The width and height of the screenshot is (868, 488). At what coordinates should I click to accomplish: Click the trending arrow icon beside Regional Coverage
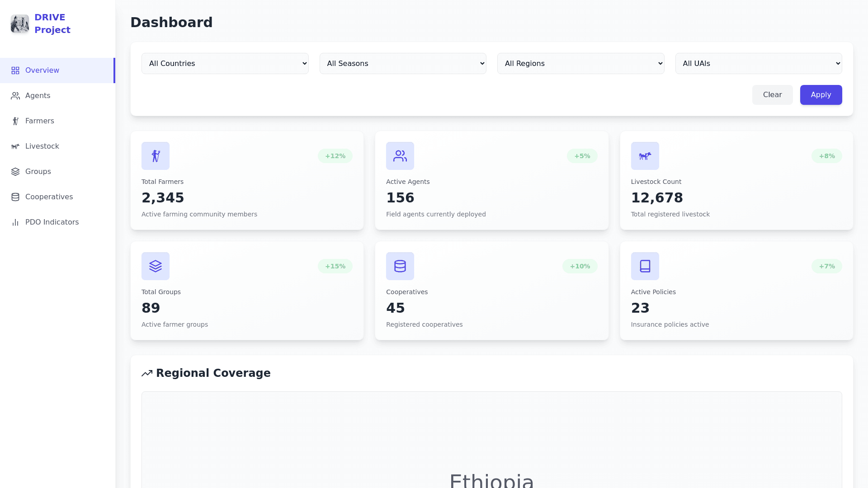147,373
